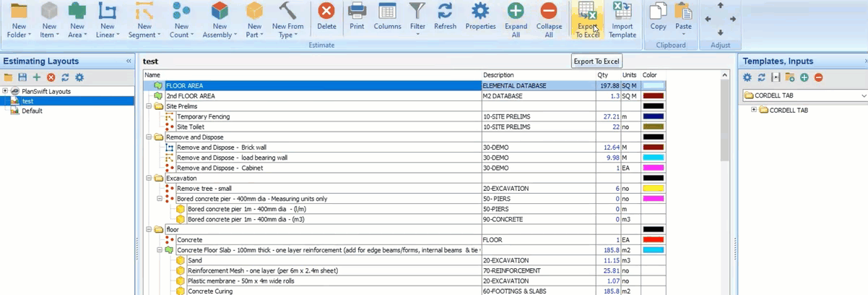Refresh the estimate list

click(445, 17)
